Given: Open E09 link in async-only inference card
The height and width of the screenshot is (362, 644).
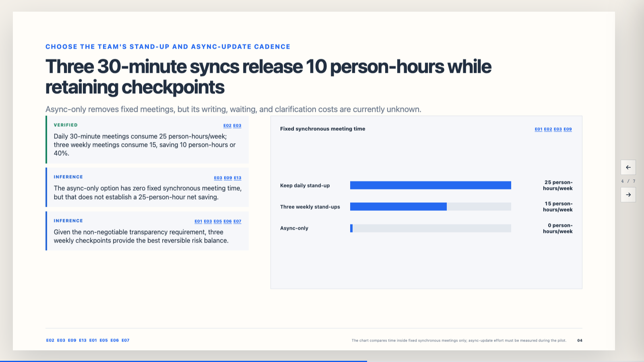Looking at the screenshot, I should click(228, 178).
